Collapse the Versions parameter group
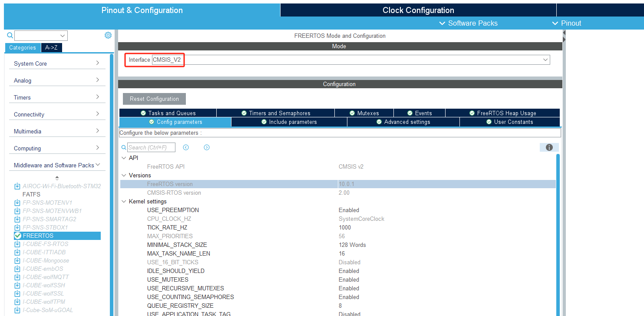The width and height of the screenshot is (644, 316). click(x=124, y=175)
